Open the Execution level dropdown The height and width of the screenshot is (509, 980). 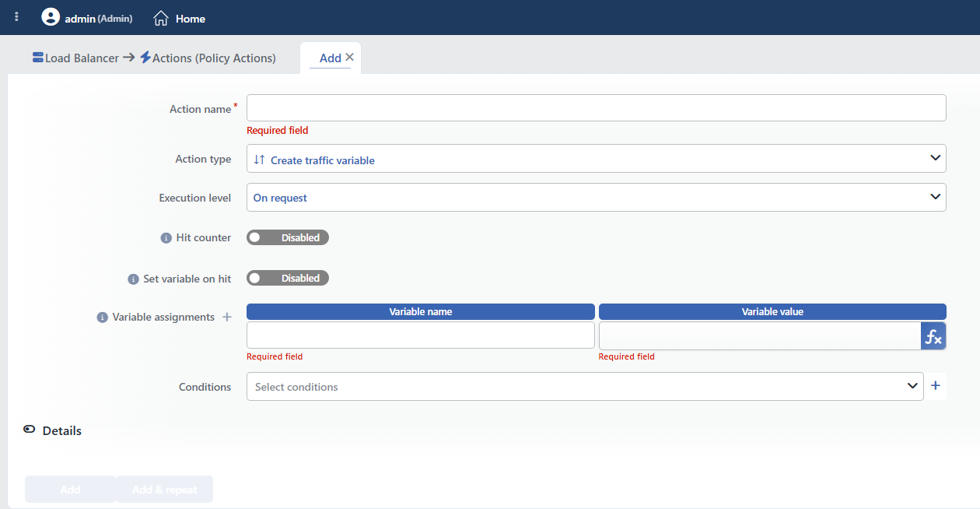click(597, 198)
